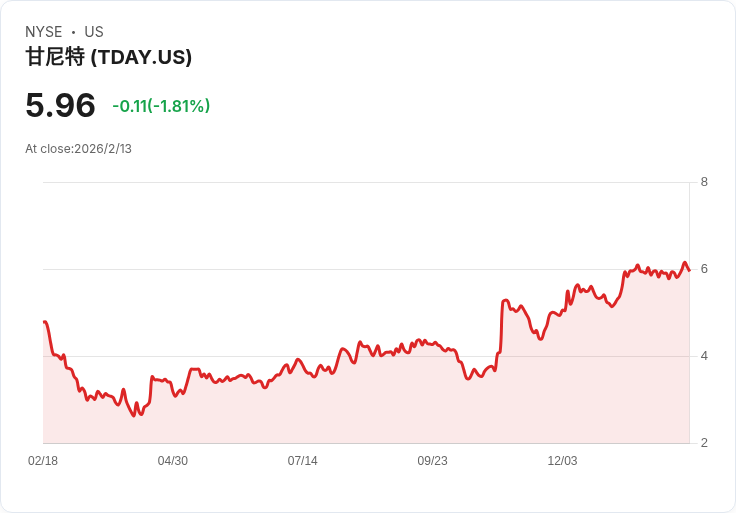The width and height of the screenshot is (736, 513).
Task: Click the At close 2026/2/13 timestamp
Action: [78, 149]
